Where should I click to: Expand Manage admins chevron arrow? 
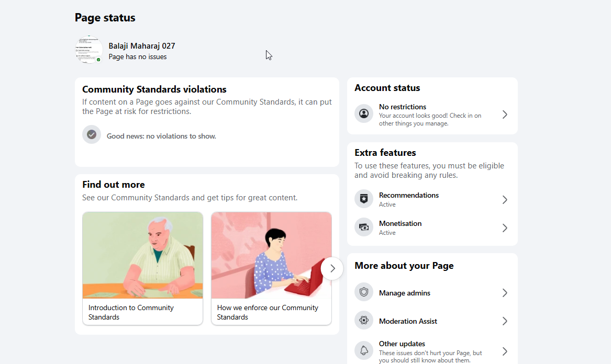tap(505, 293)
